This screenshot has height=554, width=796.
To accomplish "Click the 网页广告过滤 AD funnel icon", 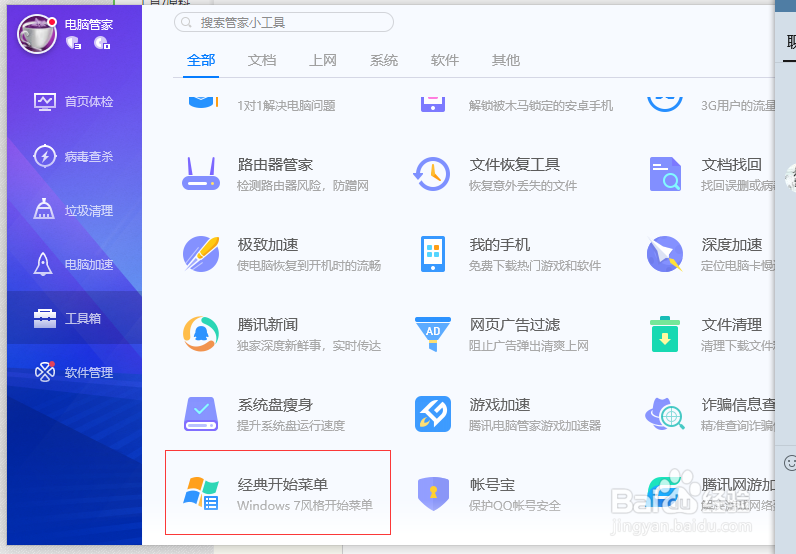I will point(433,334).
